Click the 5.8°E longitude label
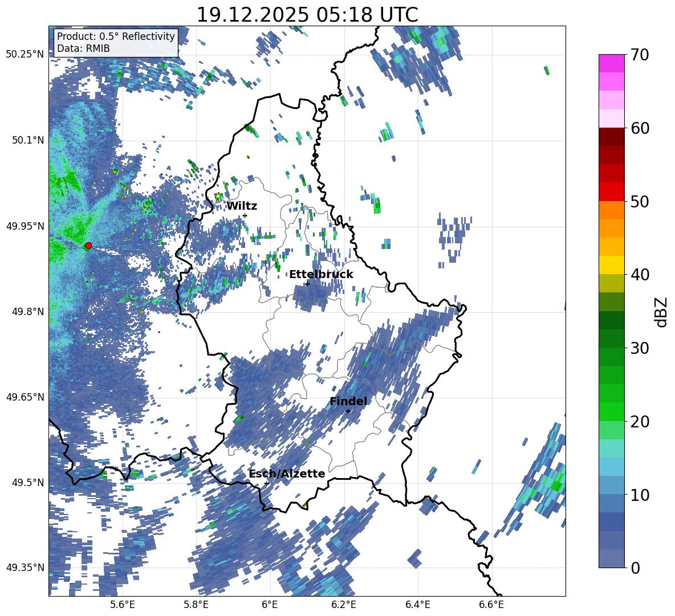The width and height of the screenshot is (675, 616). pyautogui.click(x=196, y=605)
